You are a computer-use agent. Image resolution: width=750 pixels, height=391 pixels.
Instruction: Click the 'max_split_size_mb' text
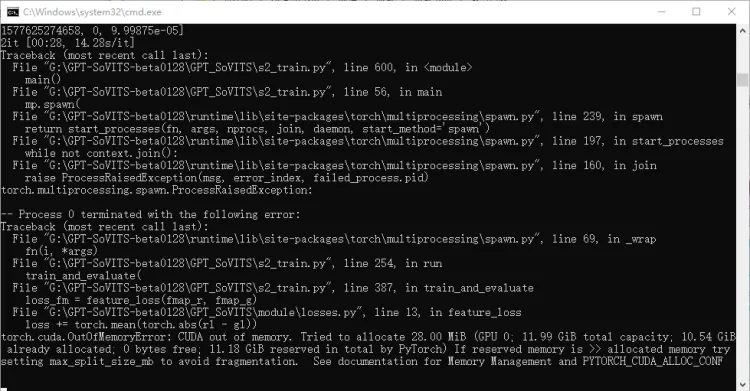coord(101,361)
